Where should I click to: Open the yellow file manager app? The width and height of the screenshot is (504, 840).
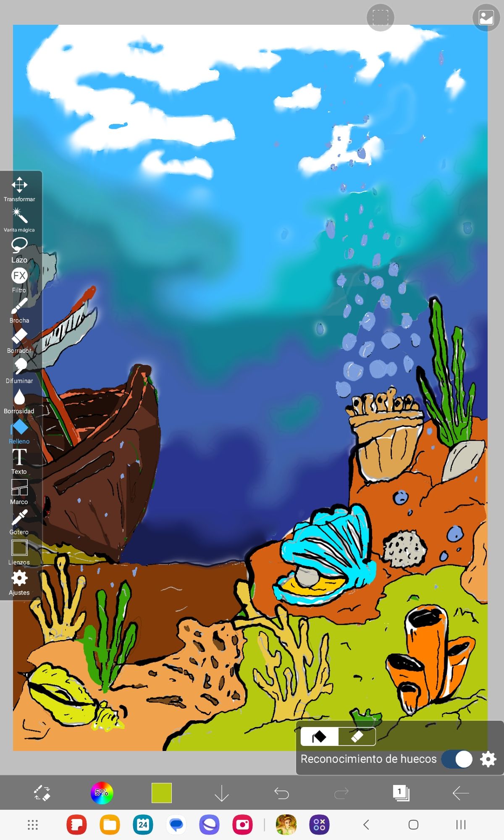(x=110, y=824)
